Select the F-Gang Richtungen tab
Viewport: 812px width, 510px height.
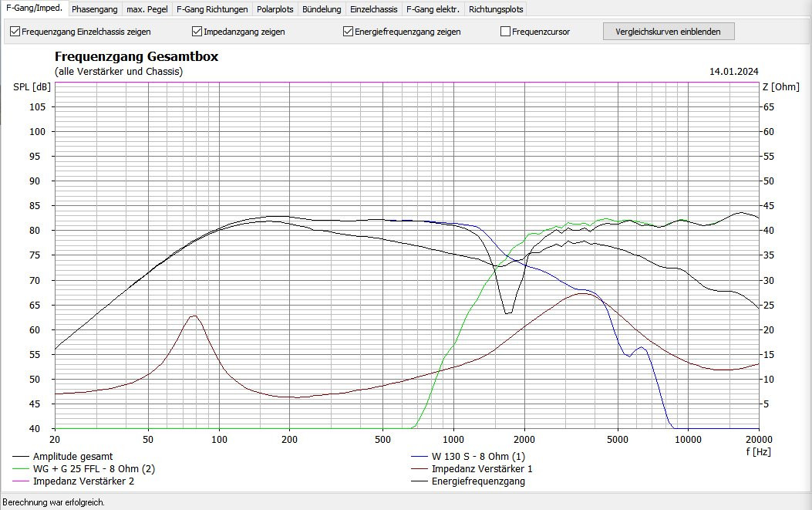pos(212,9)
